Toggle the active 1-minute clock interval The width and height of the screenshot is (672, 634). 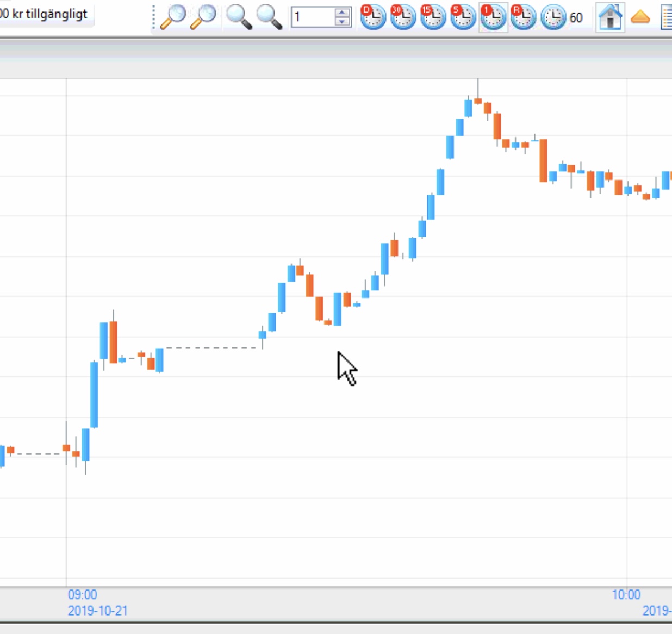point(493,17)
